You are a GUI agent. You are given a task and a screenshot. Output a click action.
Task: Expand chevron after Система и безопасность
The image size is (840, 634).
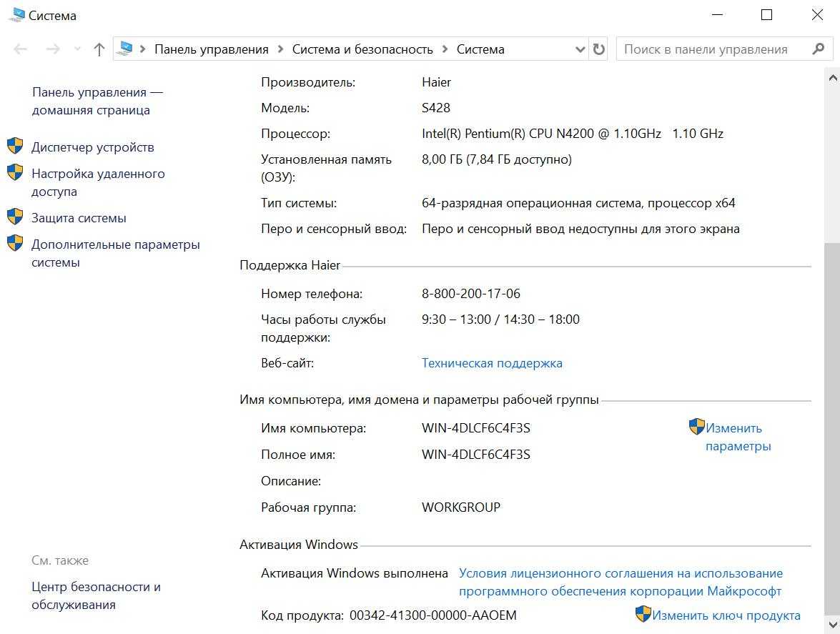[x=445, y=49]
